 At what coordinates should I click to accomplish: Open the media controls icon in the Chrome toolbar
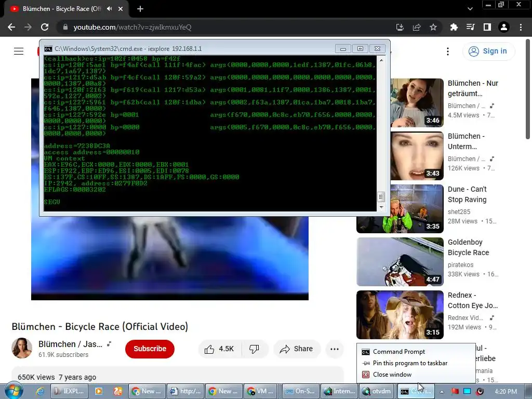470,27
